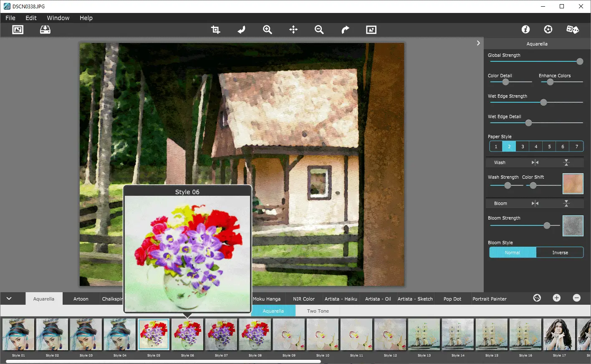This screenshot has width=591, height=364.
Task: Click the right panel collapse arrow
Action: 478,43
